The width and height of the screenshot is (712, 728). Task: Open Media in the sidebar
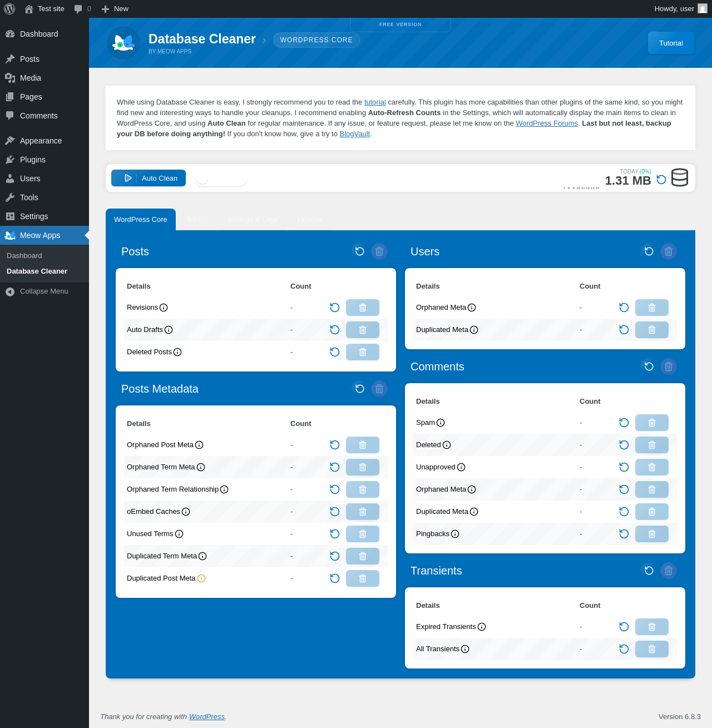[44, 78]
